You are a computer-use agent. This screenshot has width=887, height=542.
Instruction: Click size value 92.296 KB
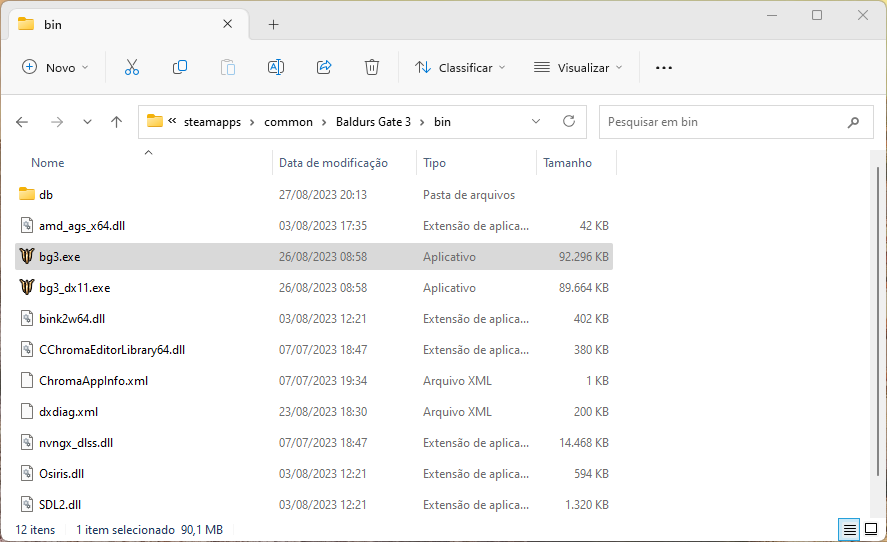pos(584,257)
